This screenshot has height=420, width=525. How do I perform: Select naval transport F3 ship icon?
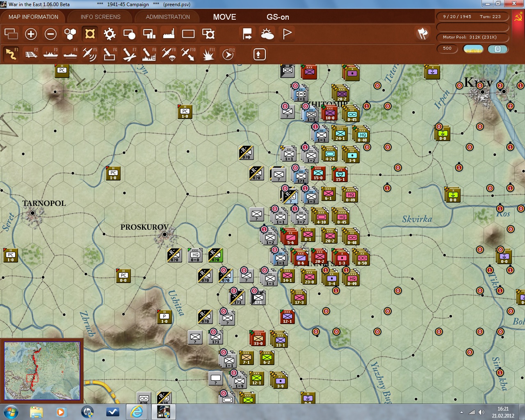pyautogui.click(x=50, y=54)
